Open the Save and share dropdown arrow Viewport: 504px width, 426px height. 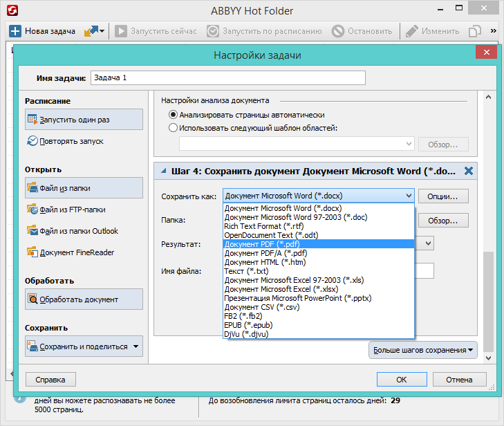coord(136,346)
